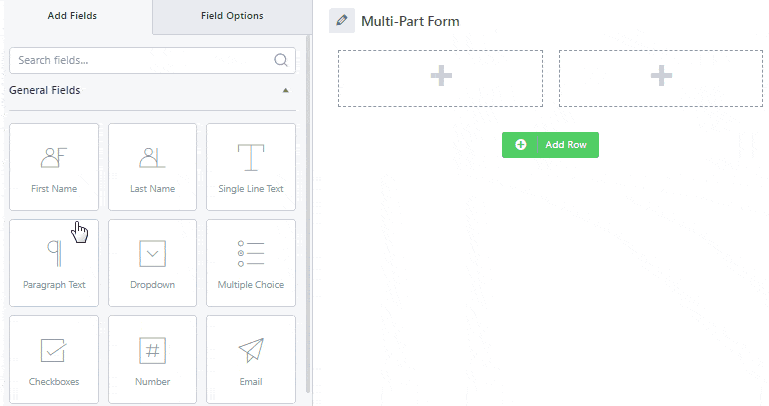
Task: Click the search magnifier icon
Action: [281, 60]
